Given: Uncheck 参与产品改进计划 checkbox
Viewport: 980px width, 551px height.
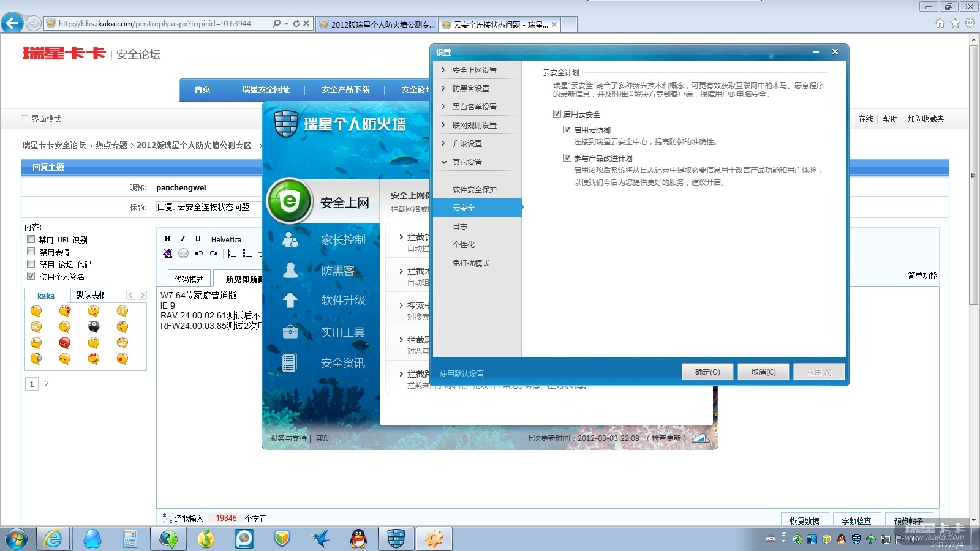Looking at the screenshot, I should [567, 158].
